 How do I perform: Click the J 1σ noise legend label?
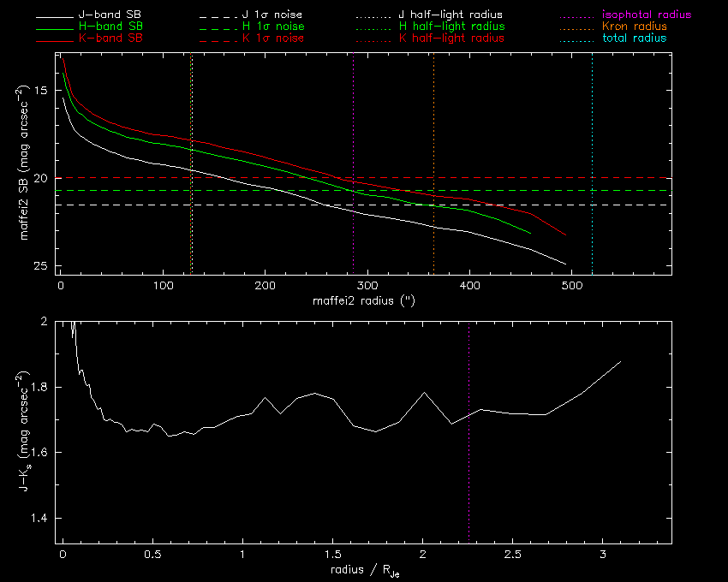(277, 15)
